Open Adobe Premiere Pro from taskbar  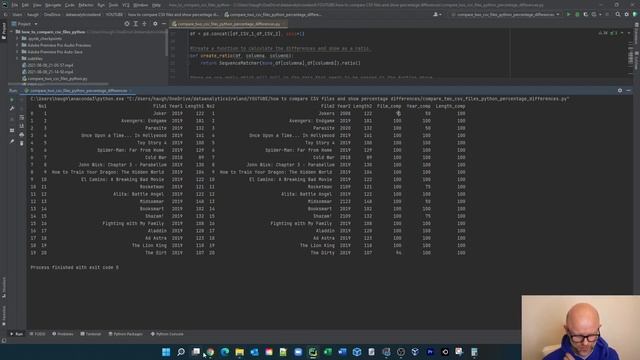430,352
